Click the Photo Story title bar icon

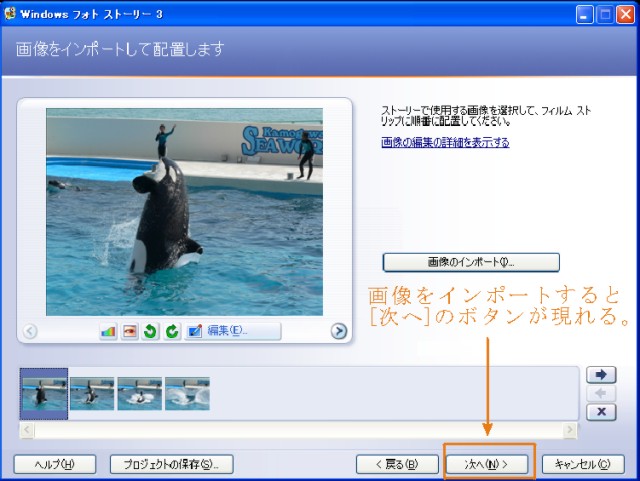click(10, 13)
